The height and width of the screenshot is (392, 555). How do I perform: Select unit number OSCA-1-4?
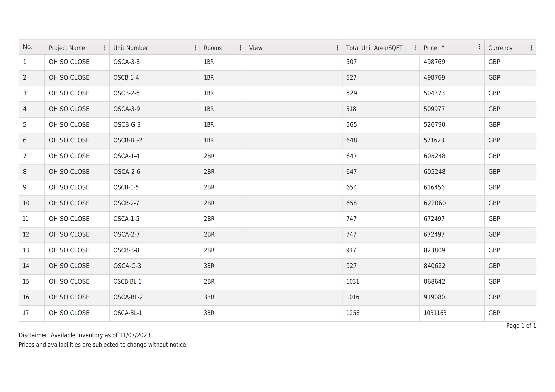point(126,156)
